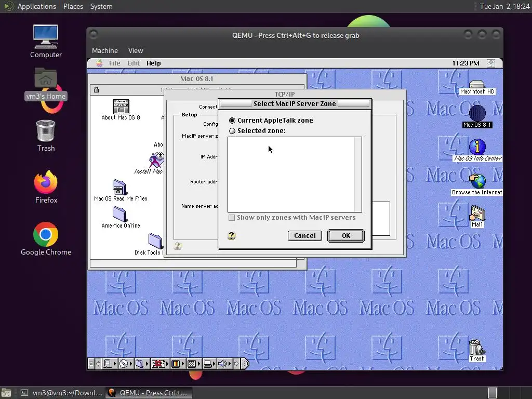
Task: Open the Apple menu
Action: [99, 63]
